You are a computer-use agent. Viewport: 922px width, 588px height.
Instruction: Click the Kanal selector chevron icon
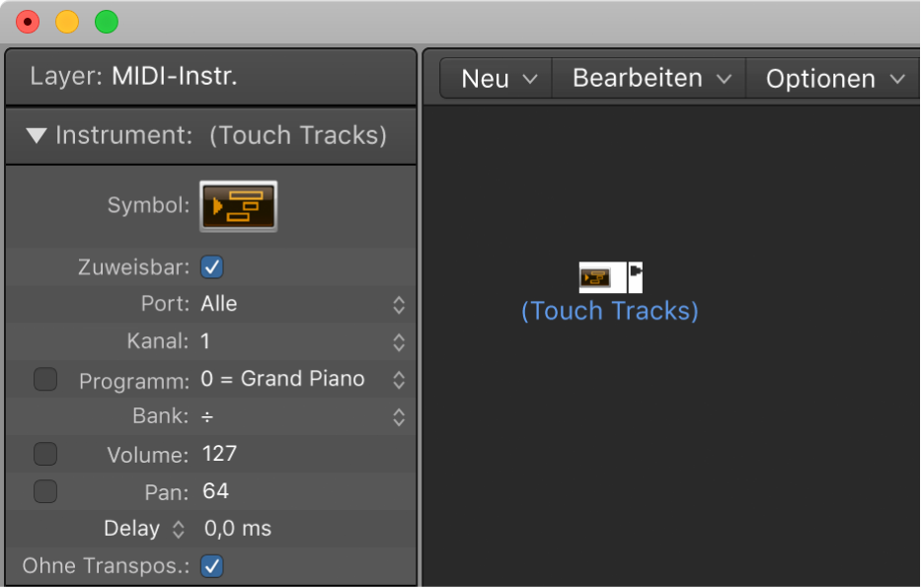[399, 341]
